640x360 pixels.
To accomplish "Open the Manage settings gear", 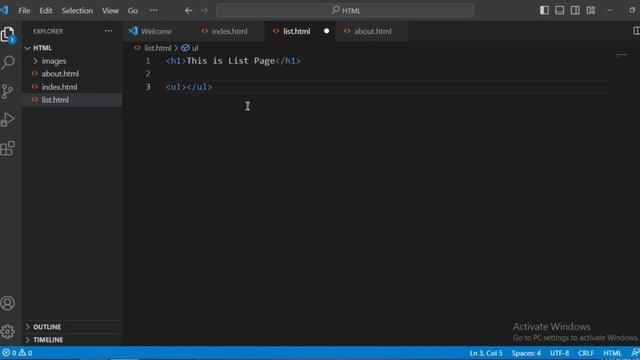I will 8,331.
